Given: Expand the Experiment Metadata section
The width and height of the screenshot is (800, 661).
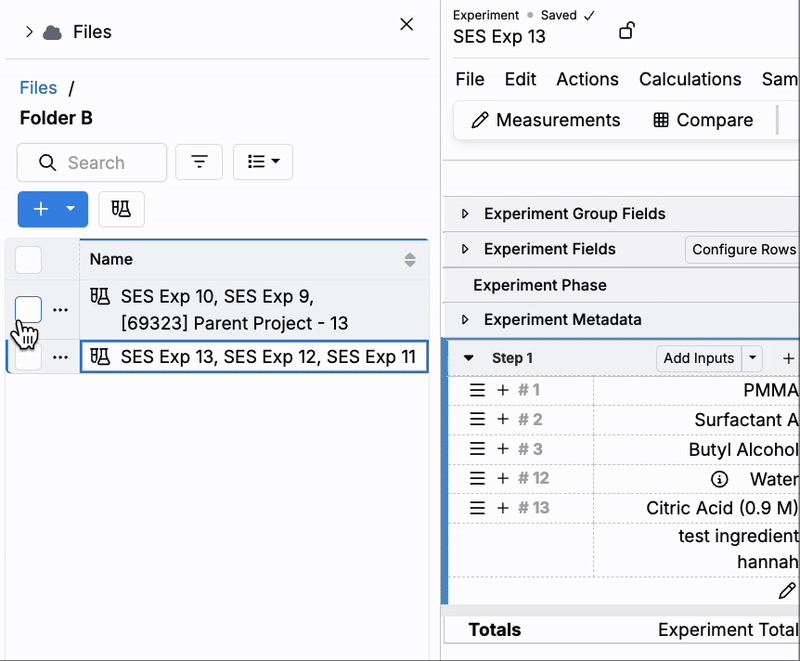Looking at the screenshot, I should coord(465,320).
